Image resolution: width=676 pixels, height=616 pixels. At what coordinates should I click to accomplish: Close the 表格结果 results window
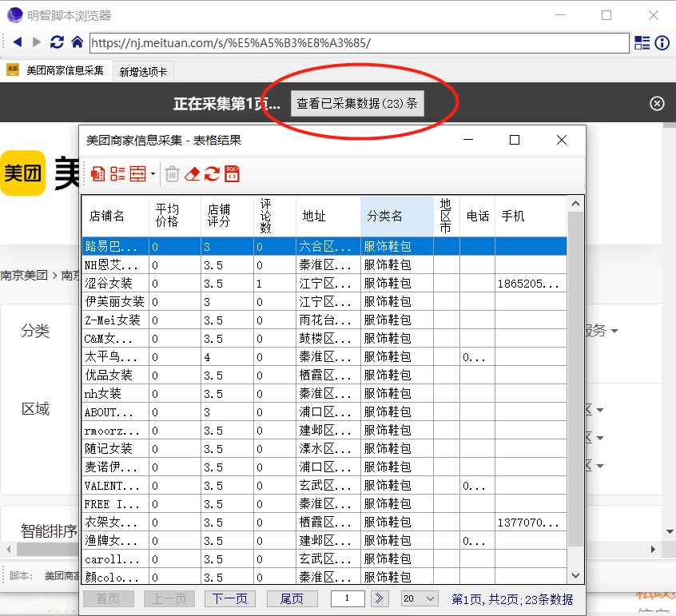[x=561, y=140]
